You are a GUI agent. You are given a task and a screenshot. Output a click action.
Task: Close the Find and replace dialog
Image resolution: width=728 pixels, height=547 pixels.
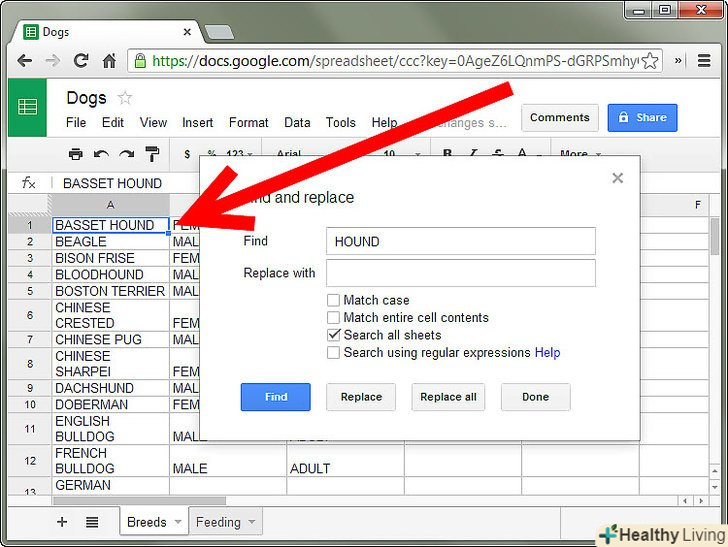click(x=618, y=178)
